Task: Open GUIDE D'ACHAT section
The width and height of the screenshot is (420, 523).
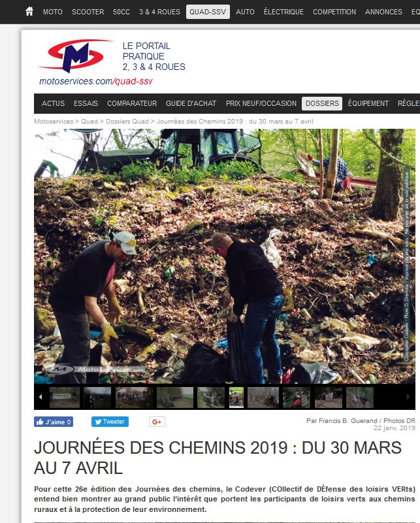Action: [191, 103]
